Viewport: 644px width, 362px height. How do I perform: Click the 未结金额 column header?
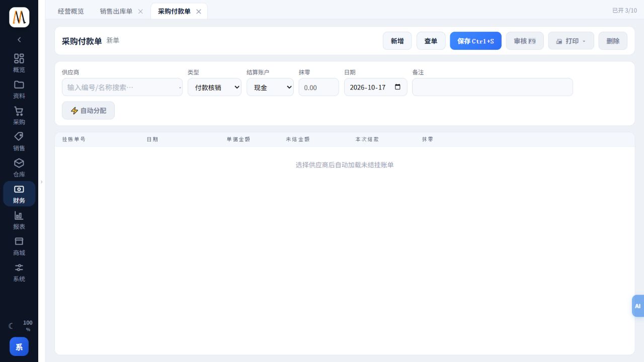(x=298, y=139)
